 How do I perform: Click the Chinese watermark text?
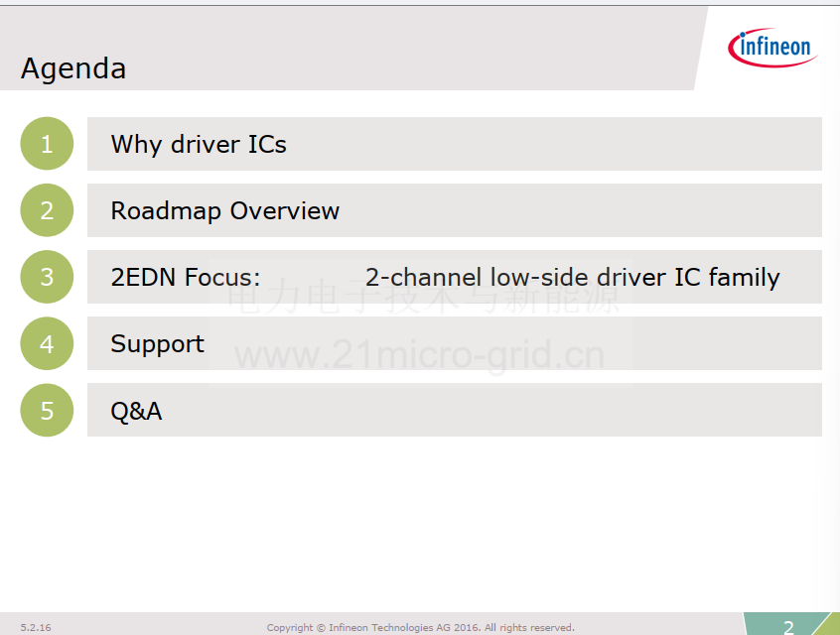point(423,298)
